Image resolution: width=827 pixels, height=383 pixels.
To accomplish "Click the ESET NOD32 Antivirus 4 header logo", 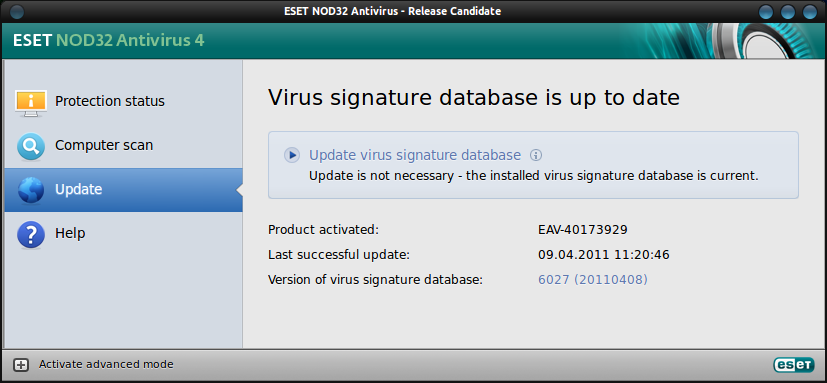I will (109, 40).
